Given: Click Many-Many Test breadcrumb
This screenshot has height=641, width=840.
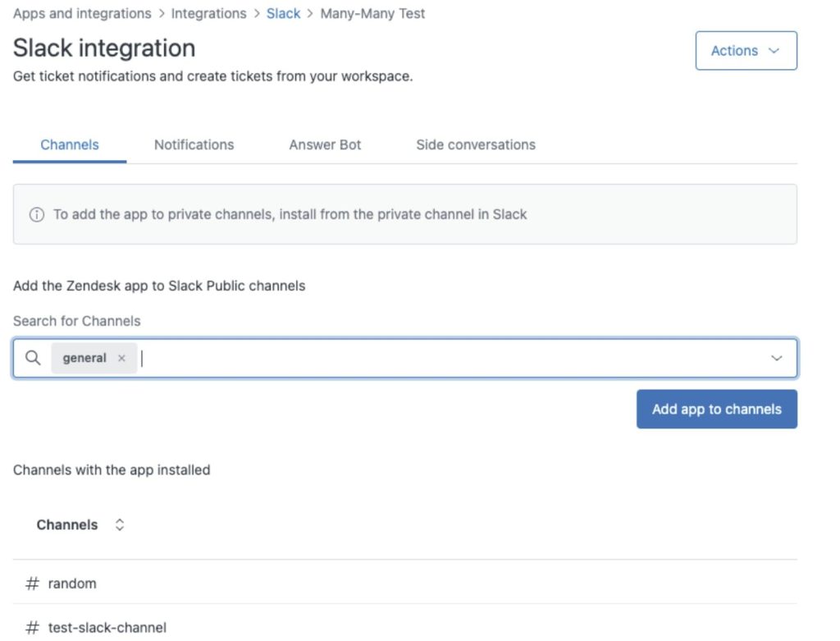Looking at the screenshot, I should coord(372,13).
